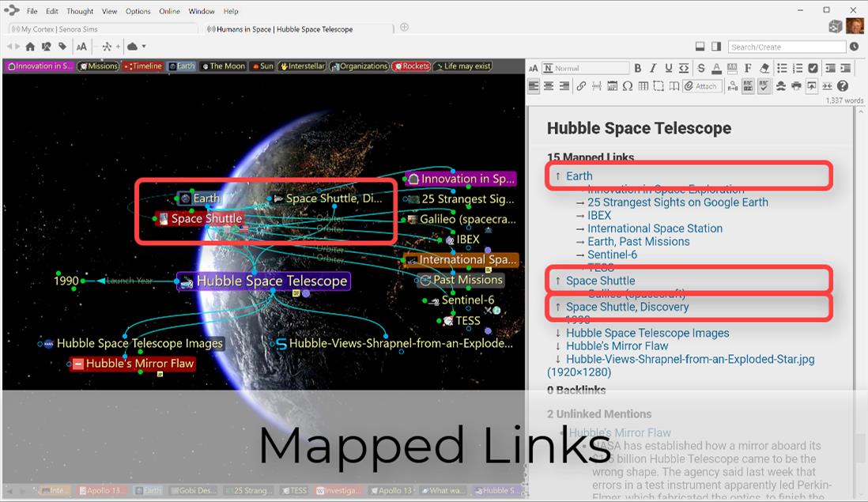Open the notes help question mark icon
The image size is (868, 502).
click(x=843, y=86)
